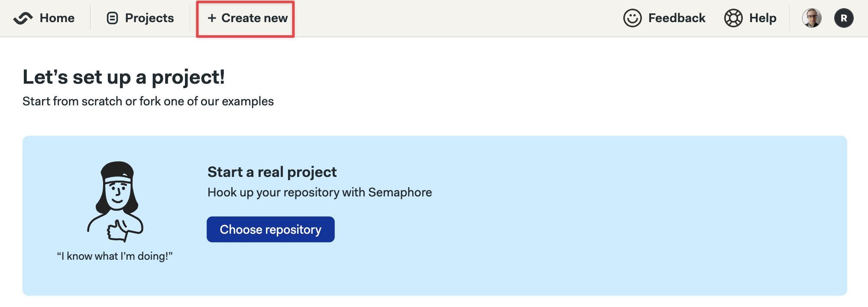
Task: Click the Projects list icon
Action: coord(112,18)
